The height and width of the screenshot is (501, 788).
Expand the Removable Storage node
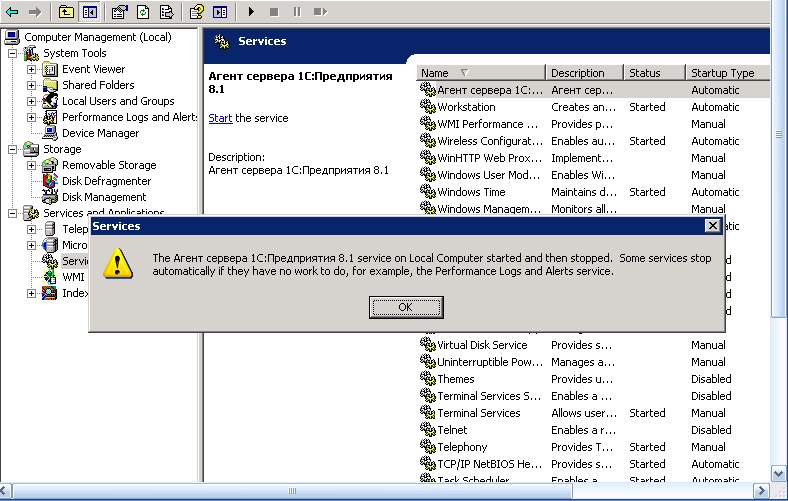pyautogui.click(x=31, y=165)
